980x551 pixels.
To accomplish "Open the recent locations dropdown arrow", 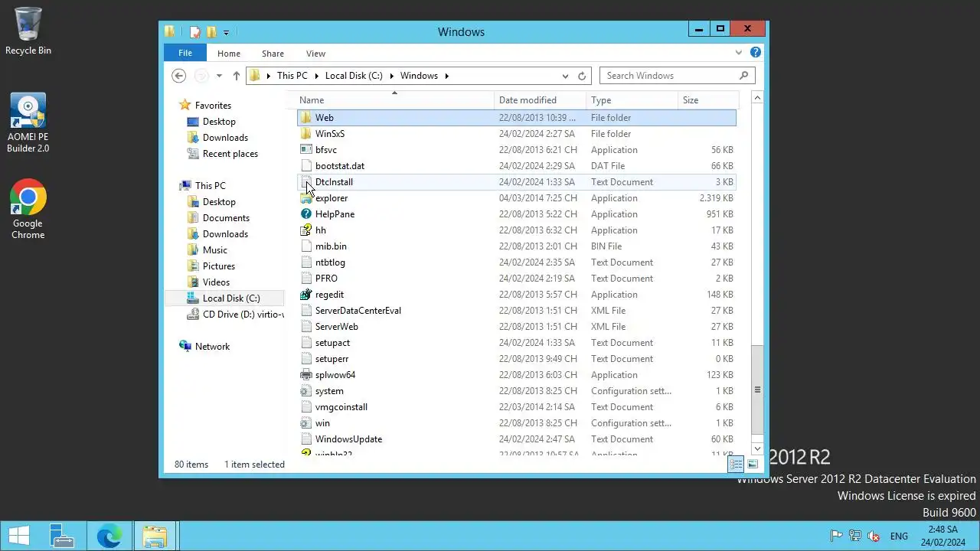I will coord(219,76).
